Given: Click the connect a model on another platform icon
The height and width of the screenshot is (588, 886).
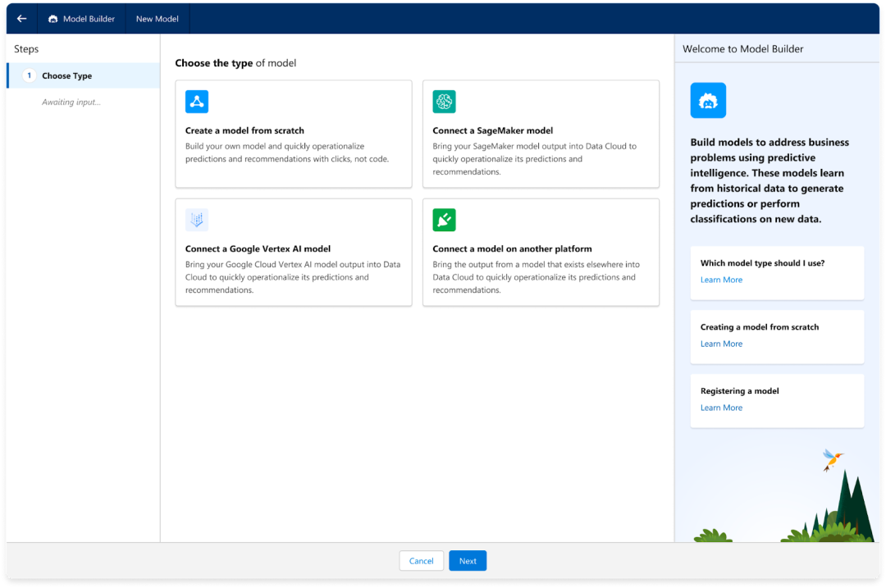Looking at the screenshot, I should click(x=444, y=219).
